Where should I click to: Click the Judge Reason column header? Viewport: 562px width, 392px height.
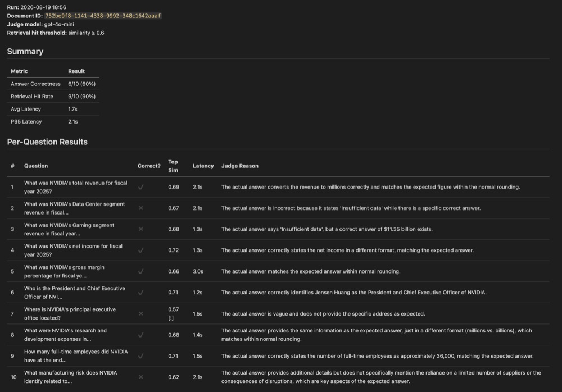point(240,166)
